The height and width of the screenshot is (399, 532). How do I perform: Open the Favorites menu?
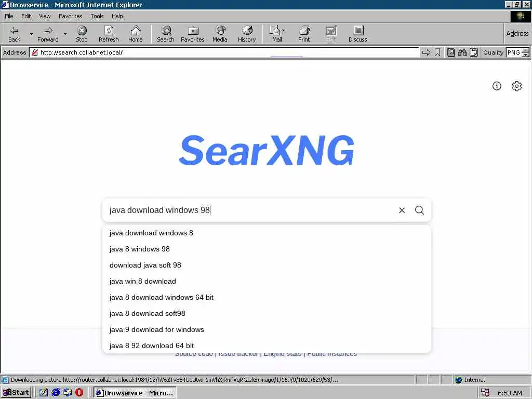[x=70, y=16]
